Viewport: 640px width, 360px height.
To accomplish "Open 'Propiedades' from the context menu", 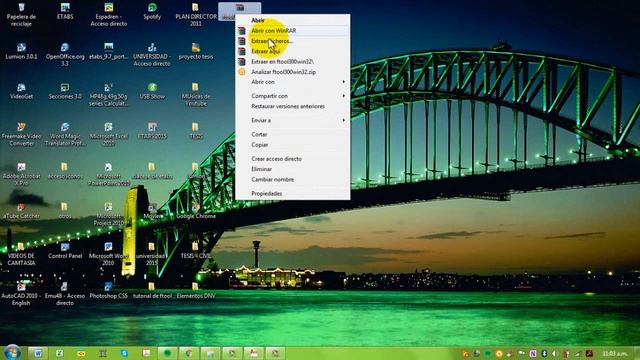I will 292,193.
